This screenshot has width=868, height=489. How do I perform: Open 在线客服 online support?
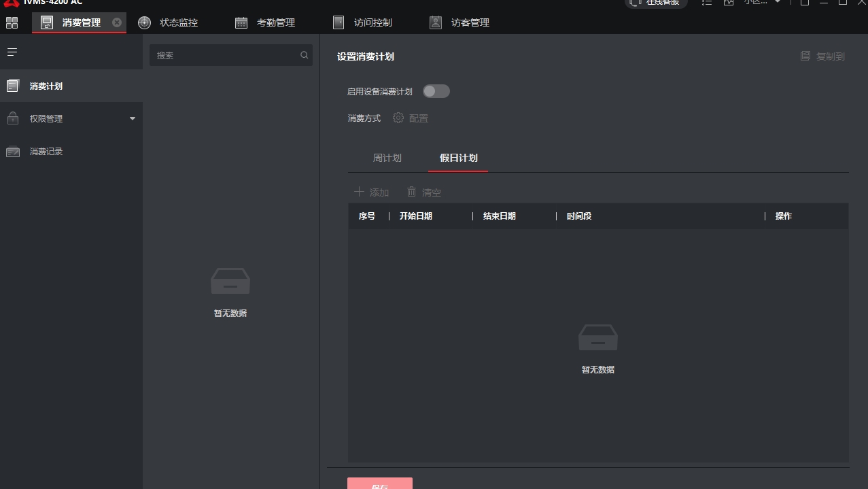[x=656, y=3]
